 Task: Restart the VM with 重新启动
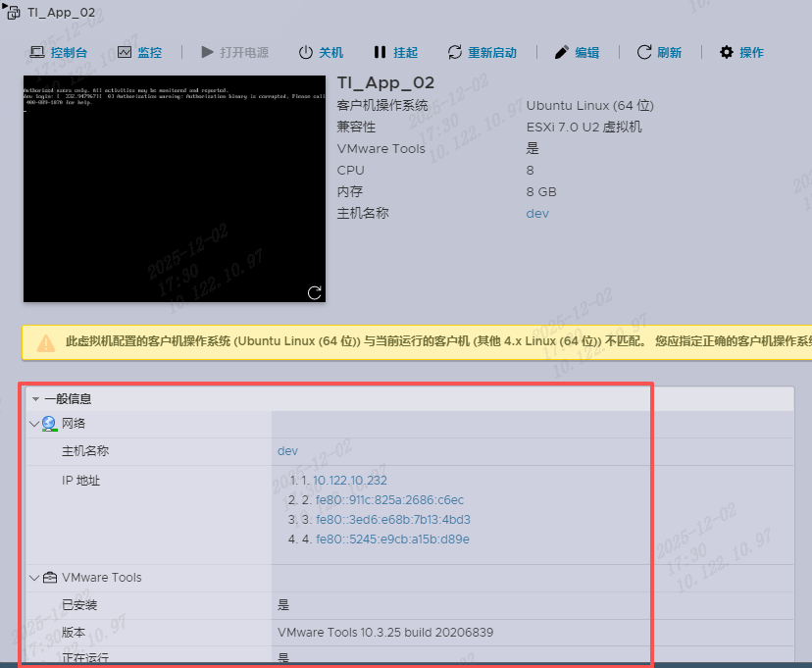click(482, 52)
